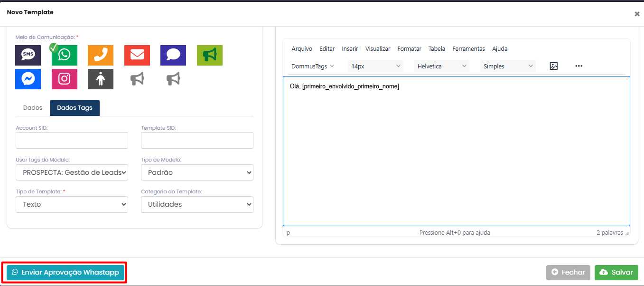Select the WhatsApp communication channel icon
Screen dimensions: 644x286
pyautogui.click(x=64, y=56)
